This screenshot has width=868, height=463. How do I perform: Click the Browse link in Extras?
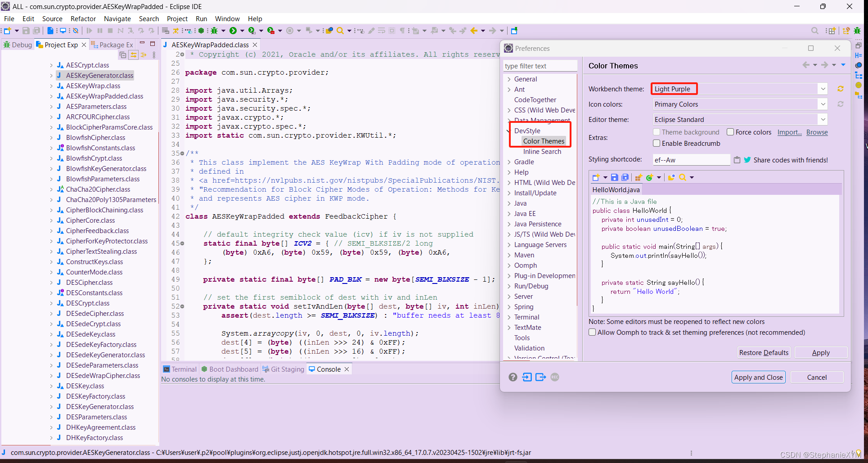(x=817, y=132)
